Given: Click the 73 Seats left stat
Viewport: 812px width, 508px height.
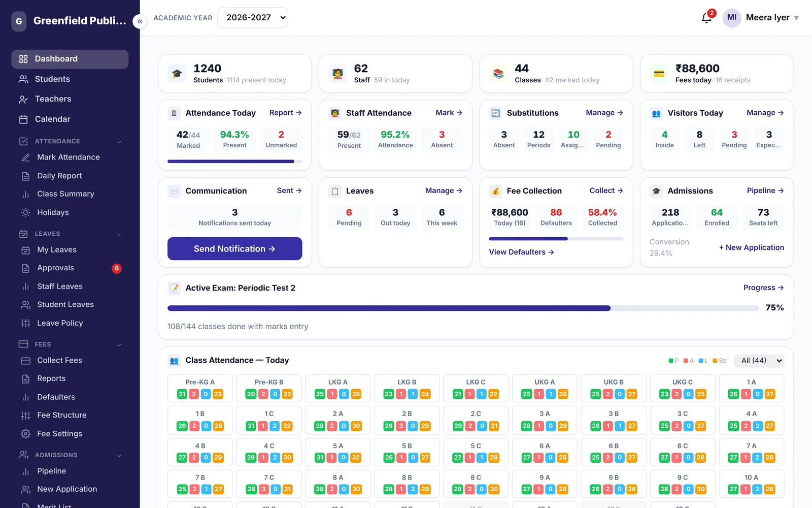Looking at the screenshot, I should point(763,217).
